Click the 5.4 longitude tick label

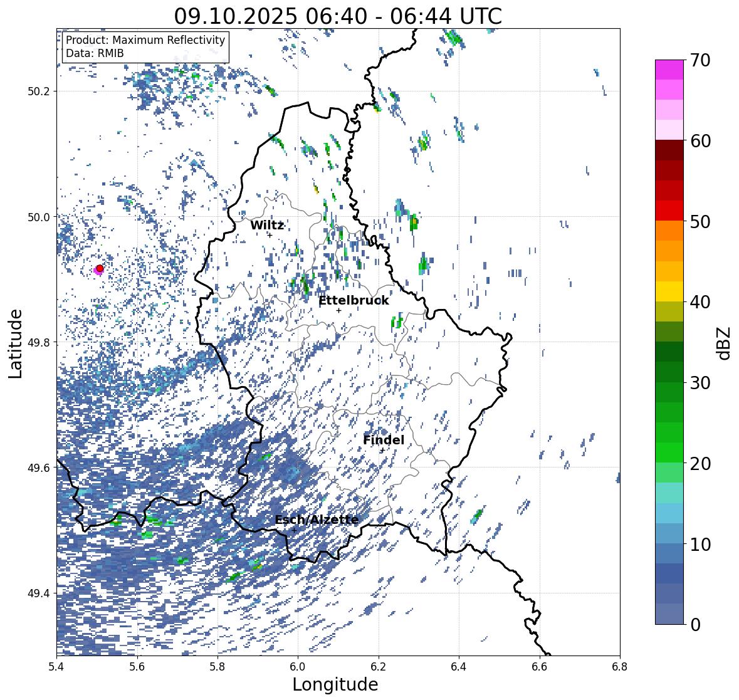point(56,667)
